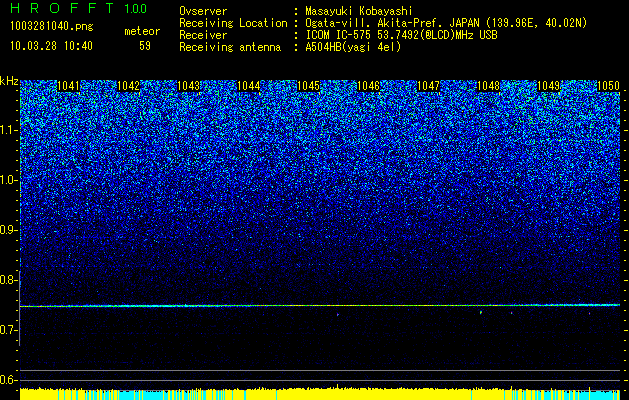Click the 1049 time marker
The image size is (629, 400).
[548, 86]
